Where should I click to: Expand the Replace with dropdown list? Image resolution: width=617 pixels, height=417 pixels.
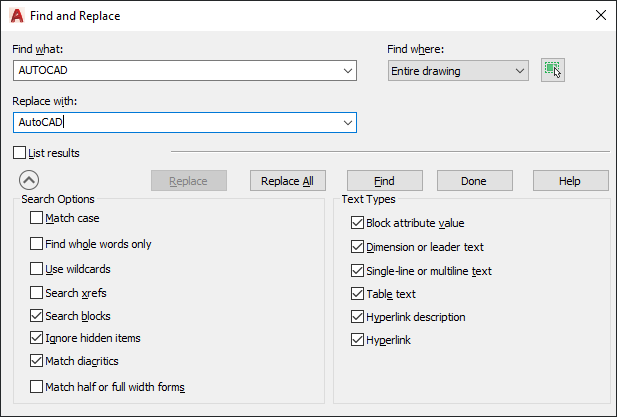coord(347,122)
